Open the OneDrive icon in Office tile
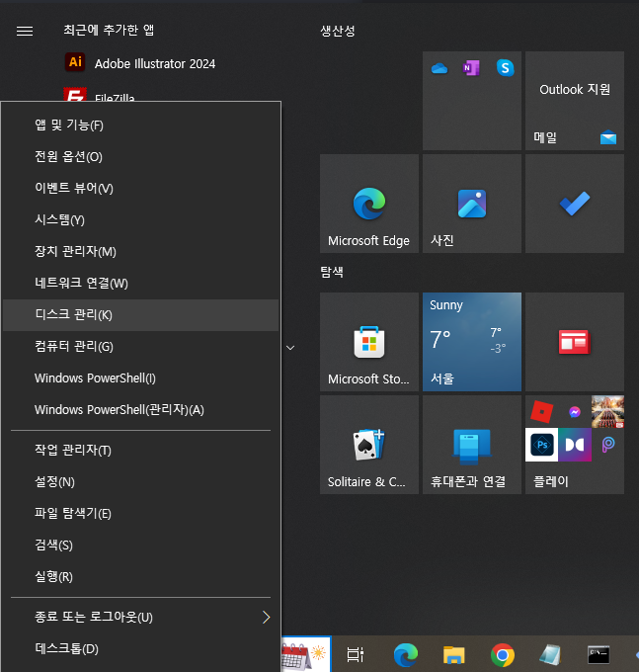The width and height of the screenshot is (639, 672). [439, 68]
